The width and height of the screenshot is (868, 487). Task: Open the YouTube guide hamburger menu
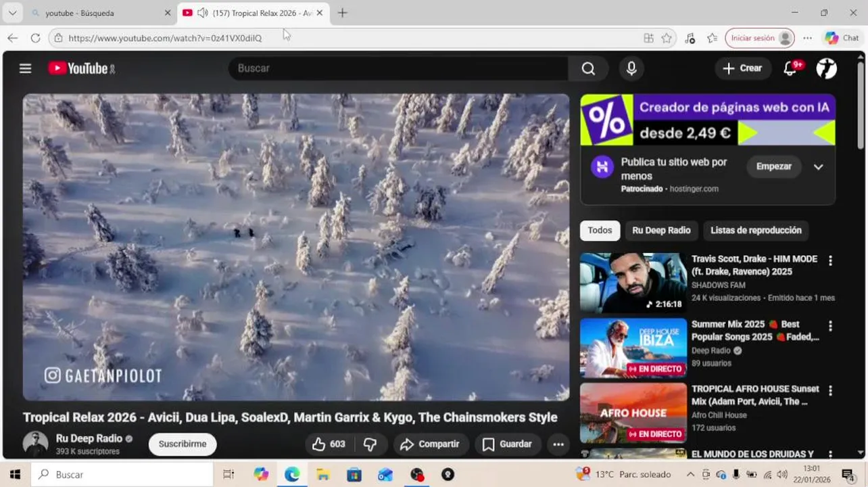tap(26, 68)
